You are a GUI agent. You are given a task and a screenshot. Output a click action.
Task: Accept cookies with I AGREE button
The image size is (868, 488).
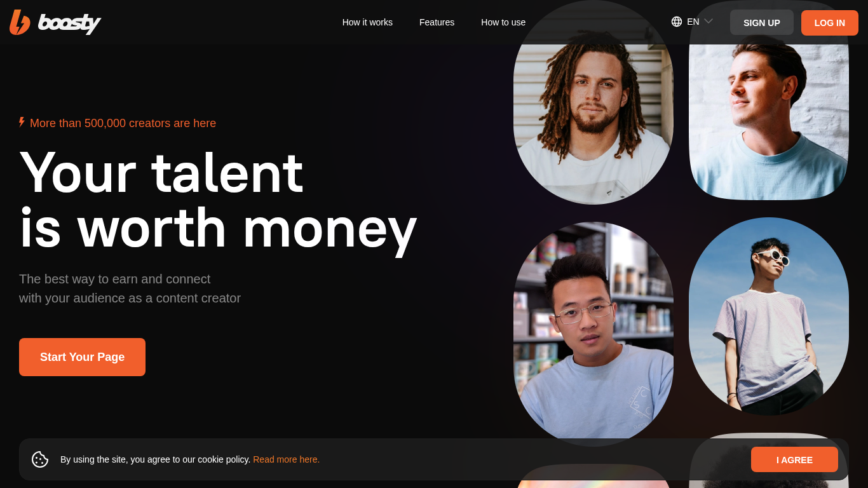point(794,459)
